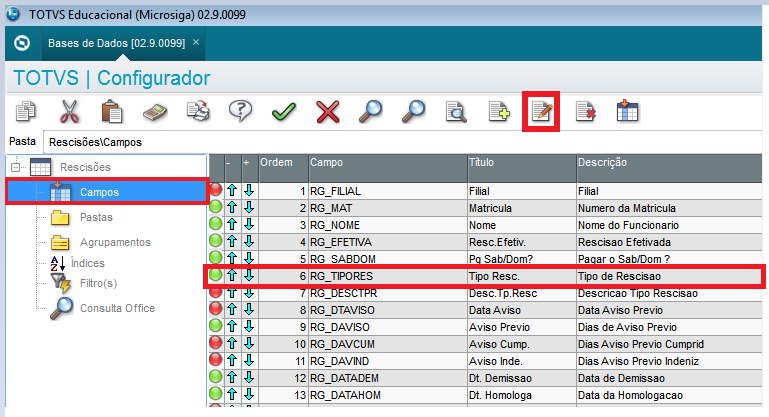Open Pastas in the tree
The image size is (769, 417).
pos(96,217)
